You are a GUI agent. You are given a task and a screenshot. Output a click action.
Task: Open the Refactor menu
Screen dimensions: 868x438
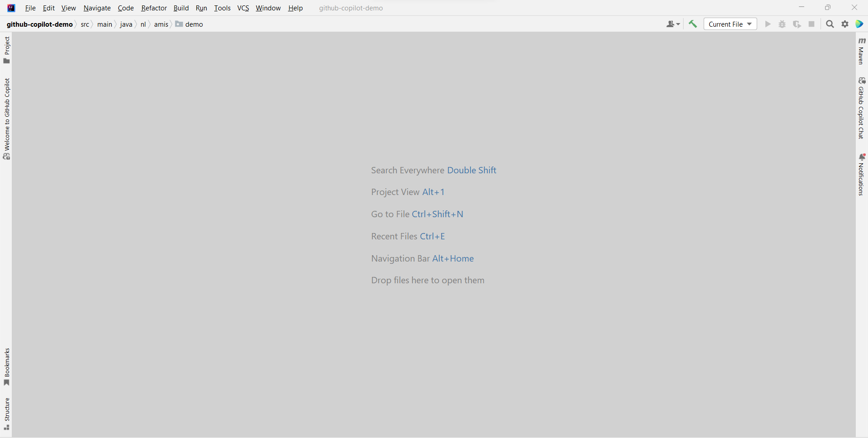pyautogui.click(x=154, y=8)
